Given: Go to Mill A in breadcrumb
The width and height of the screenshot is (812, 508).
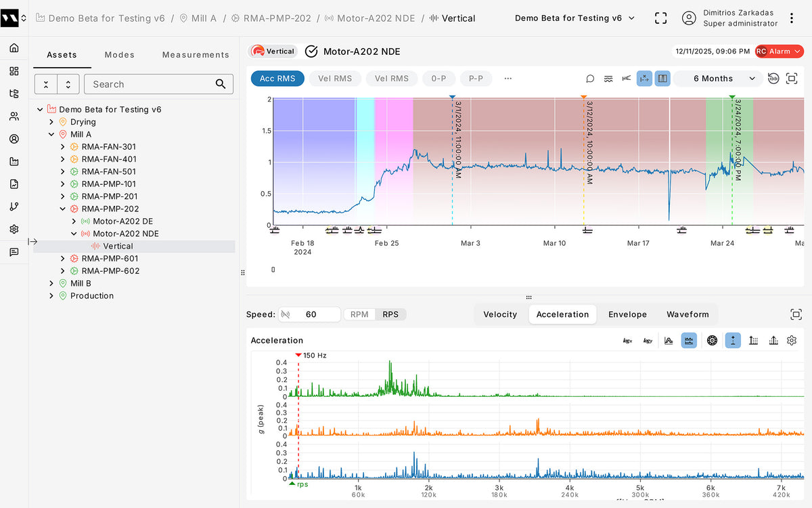Looking at the screenshot, I should coord(198,18).
